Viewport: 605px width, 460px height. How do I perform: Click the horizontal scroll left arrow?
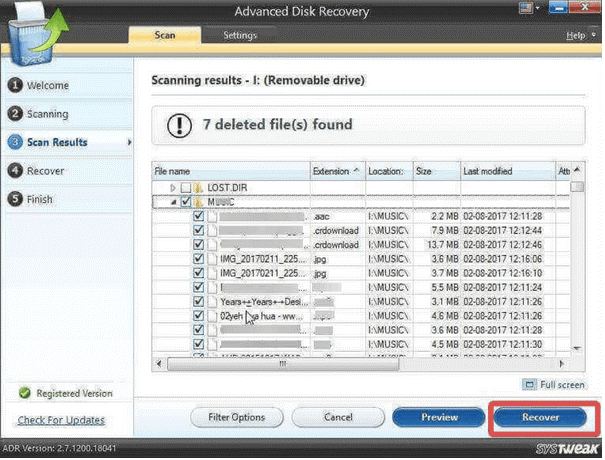click(x=159, y=364)
